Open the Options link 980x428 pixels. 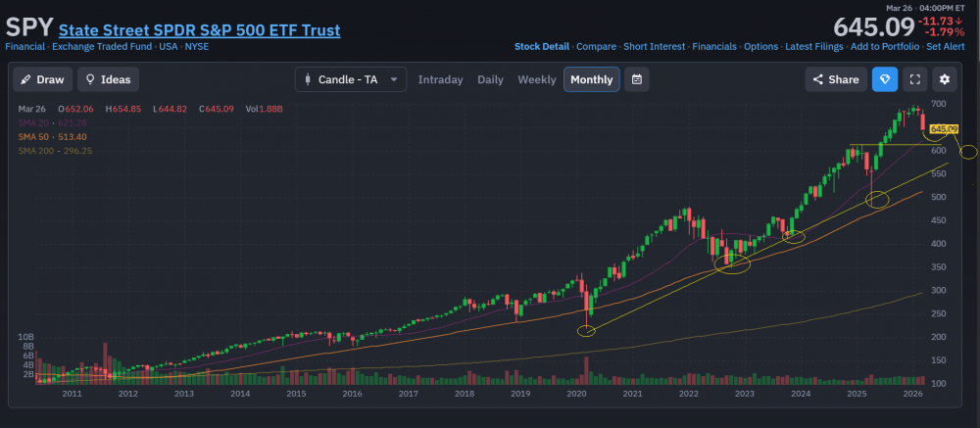coord(760,46)
